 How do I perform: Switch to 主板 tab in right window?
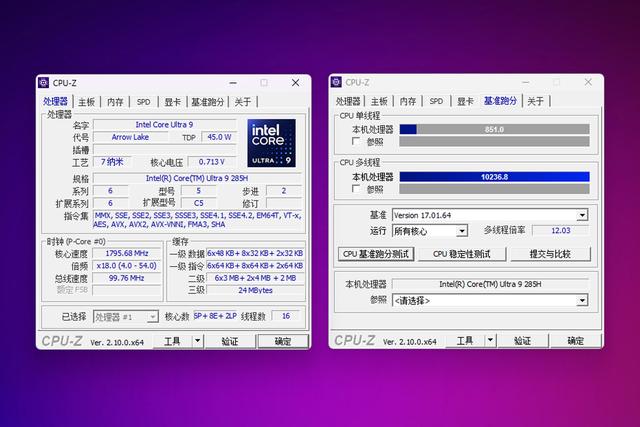[x=379, y=101]
